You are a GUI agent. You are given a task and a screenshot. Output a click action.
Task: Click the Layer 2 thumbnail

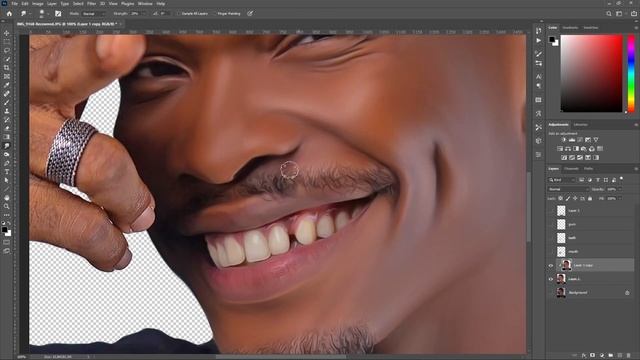point(561,211)
